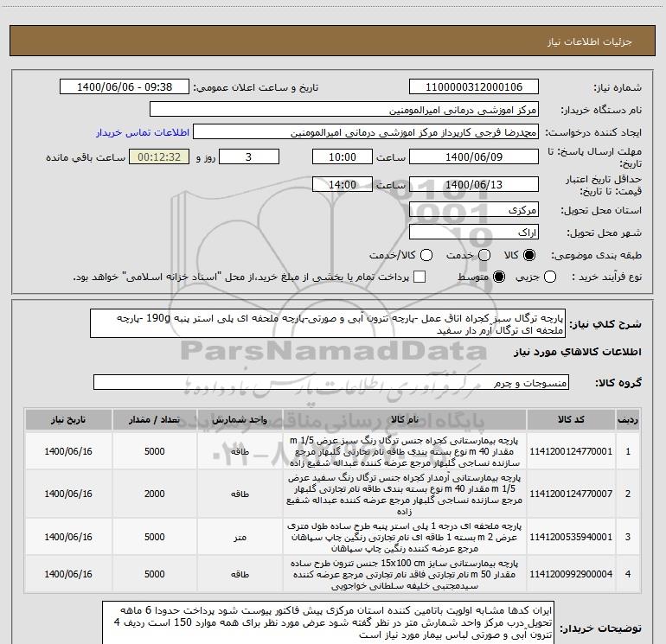Click the price validity date 1400/06/13
The height and width of the screenshot is (644, 666).
tap(474, 185)
